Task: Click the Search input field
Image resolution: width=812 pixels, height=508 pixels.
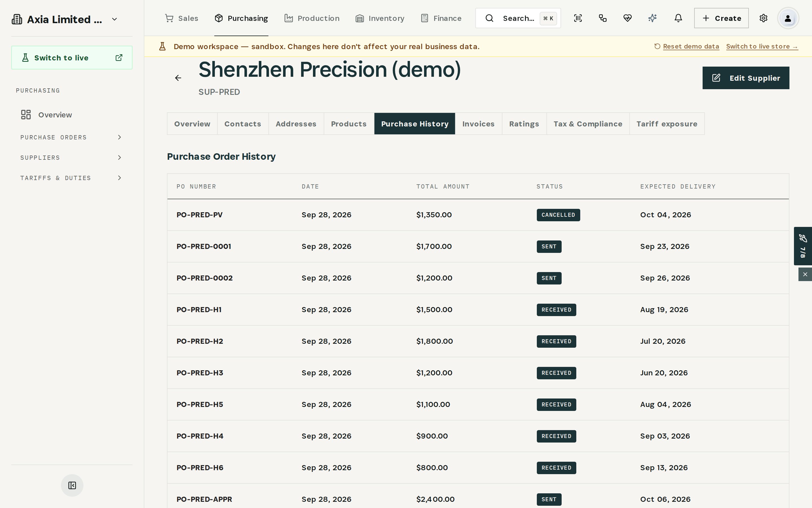Action: tap(518, 18)
